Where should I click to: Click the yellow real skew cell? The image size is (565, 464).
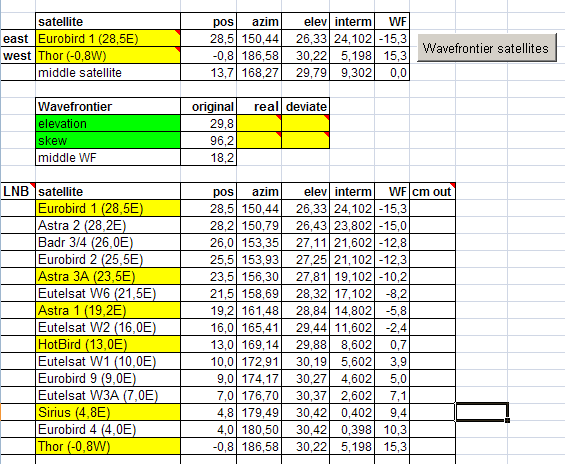coord(259,140)
